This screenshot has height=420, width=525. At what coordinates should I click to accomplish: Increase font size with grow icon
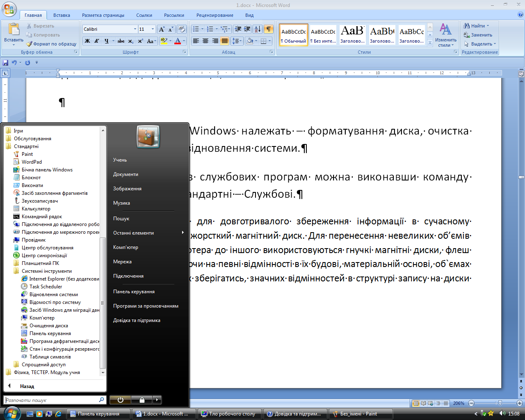coord(162,29)
